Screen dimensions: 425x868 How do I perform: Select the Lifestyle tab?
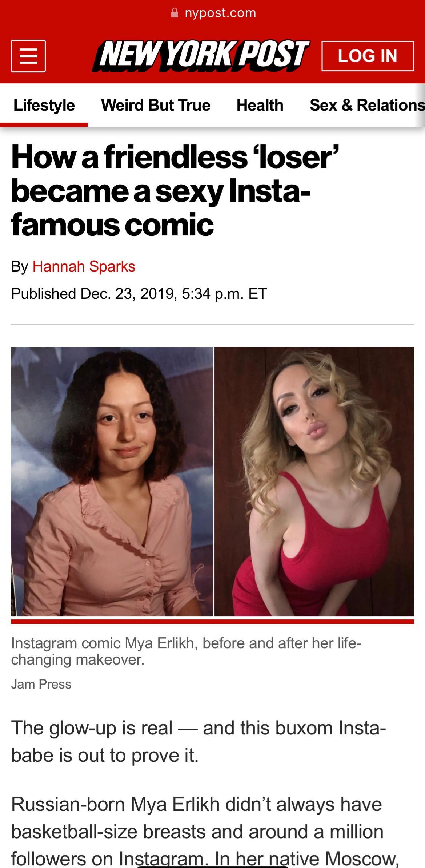pos(44,105)
